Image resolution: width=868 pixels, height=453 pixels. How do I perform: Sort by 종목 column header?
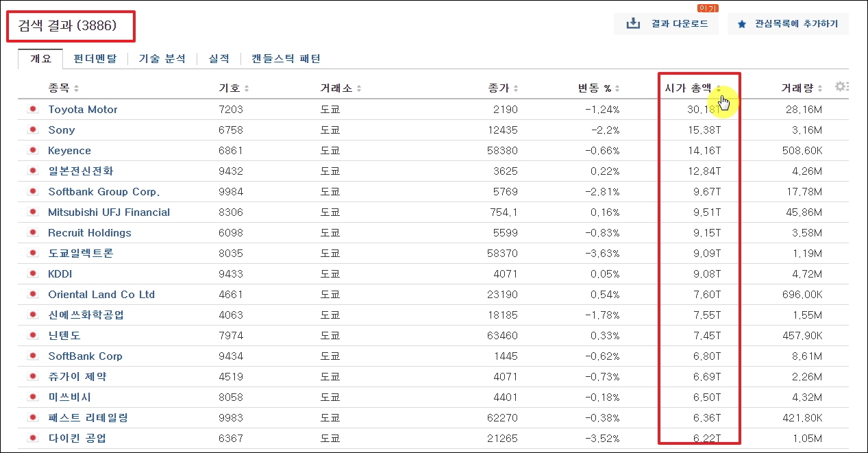63,88
